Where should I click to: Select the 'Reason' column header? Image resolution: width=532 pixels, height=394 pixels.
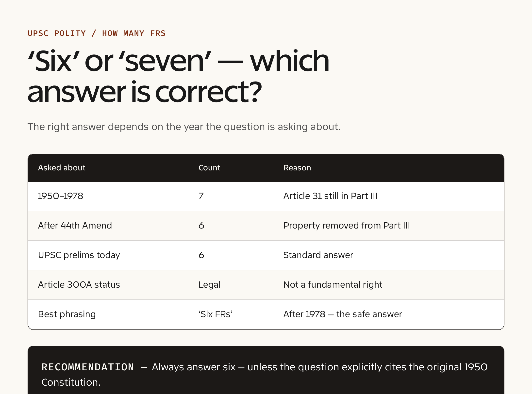pos(297,168)
